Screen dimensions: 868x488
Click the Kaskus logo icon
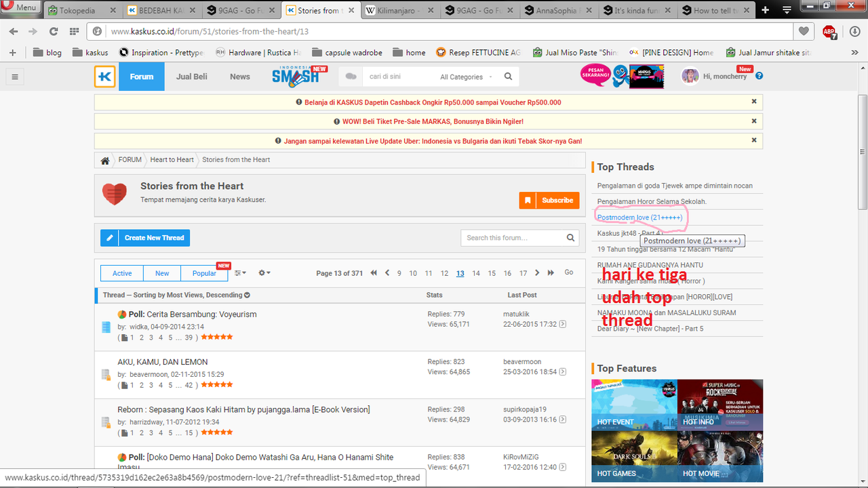(x=104, y=76)
